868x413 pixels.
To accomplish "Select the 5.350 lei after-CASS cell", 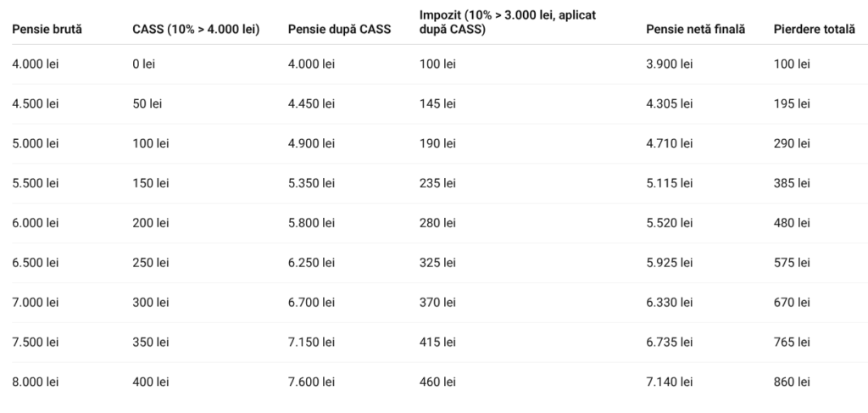I will pyautogui.click(x=311, y=183).
